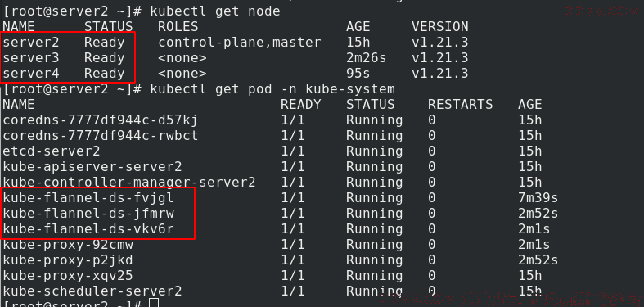Click the VERSION column header

[x=440, y=27]
